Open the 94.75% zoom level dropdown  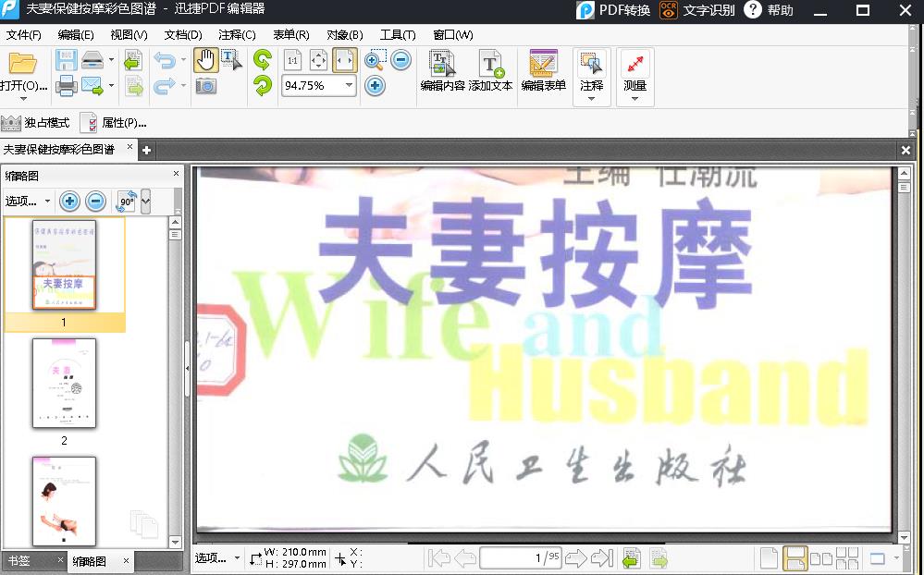click(x=349, y=85)
